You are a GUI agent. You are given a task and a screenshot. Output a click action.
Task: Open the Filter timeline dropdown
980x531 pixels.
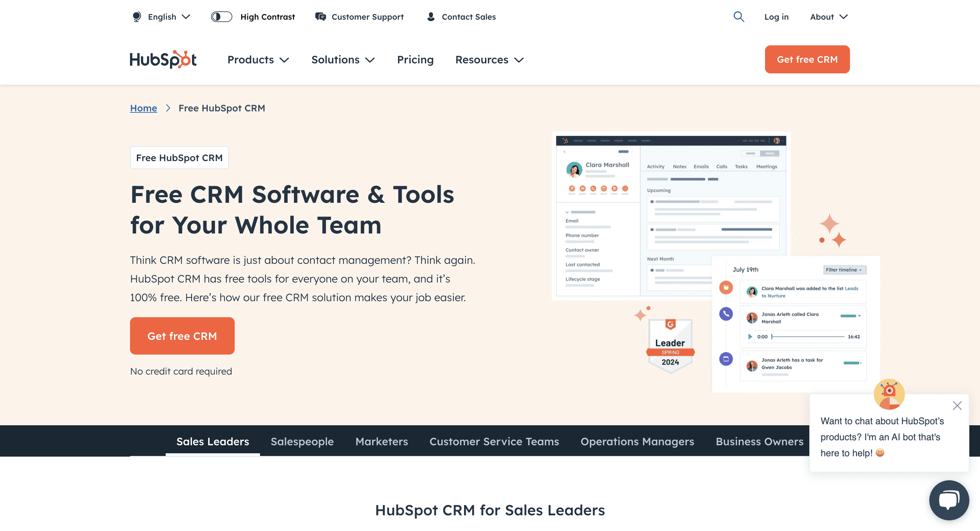coord(845,270)
